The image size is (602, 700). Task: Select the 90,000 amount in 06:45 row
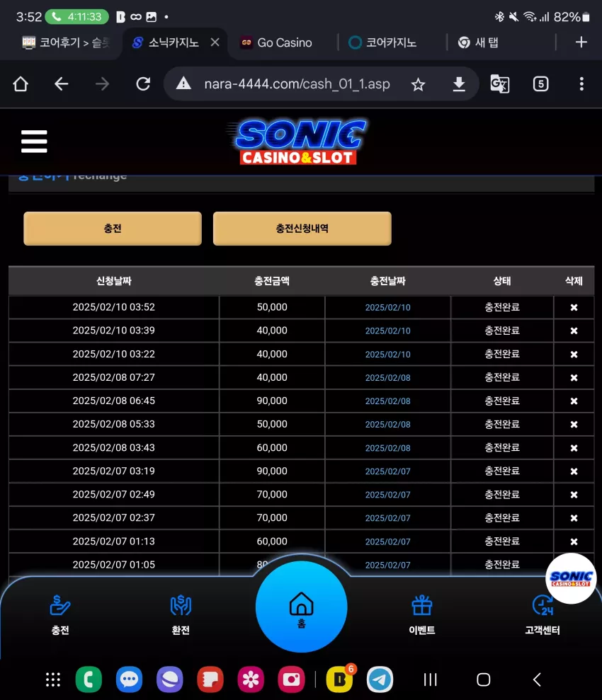point(272,401)
